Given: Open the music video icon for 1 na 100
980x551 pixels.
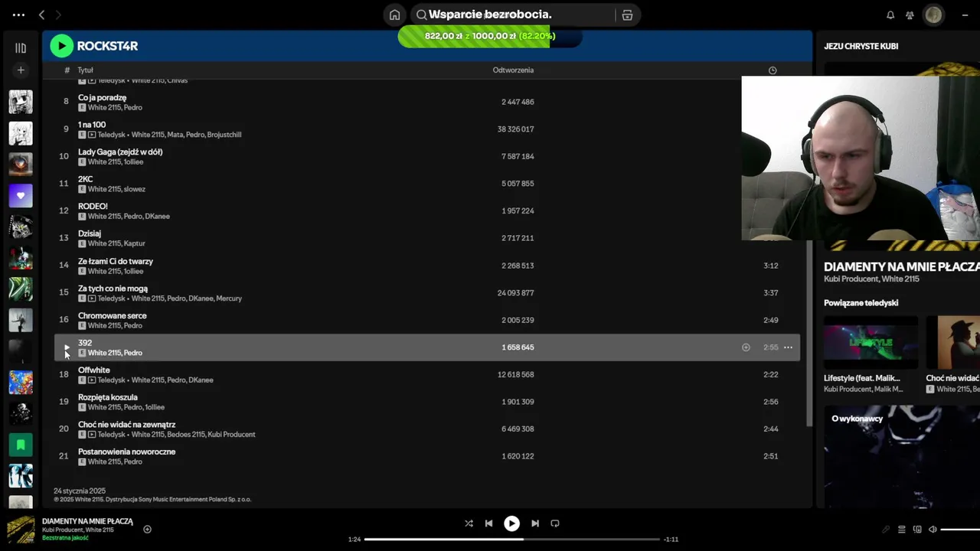Looking at the screenshot, I should (x=92, y=135).
